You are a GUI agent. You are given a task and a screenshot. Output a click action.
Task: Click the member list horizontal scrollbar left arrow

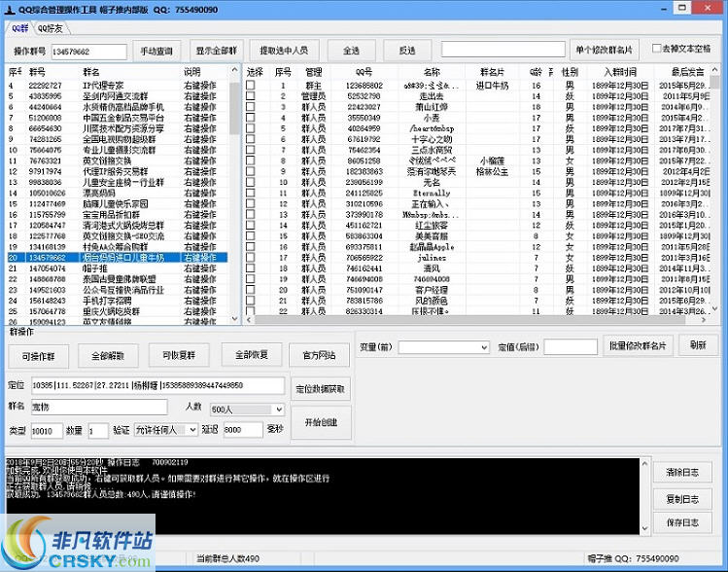tap(250, 320)
